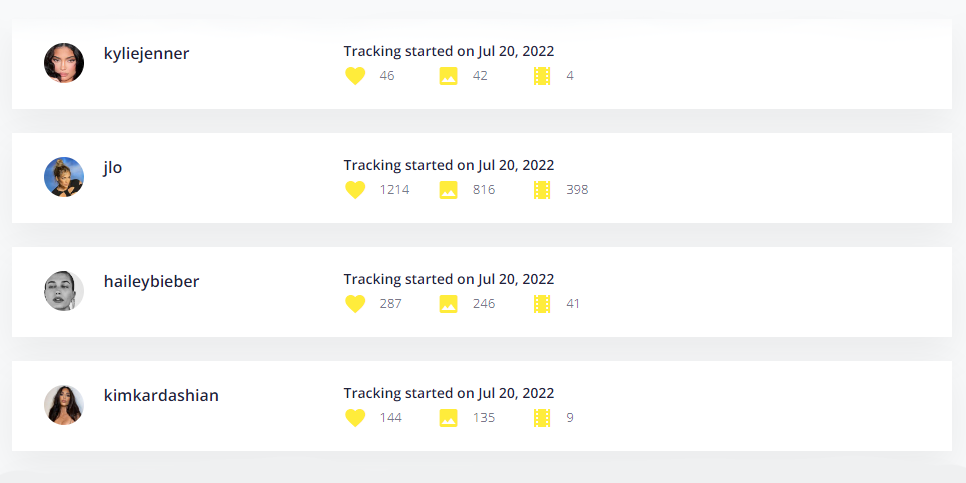Click the photo icon in jlo row
The width and height of the screenshot is (966, 483).
point(448,190)
